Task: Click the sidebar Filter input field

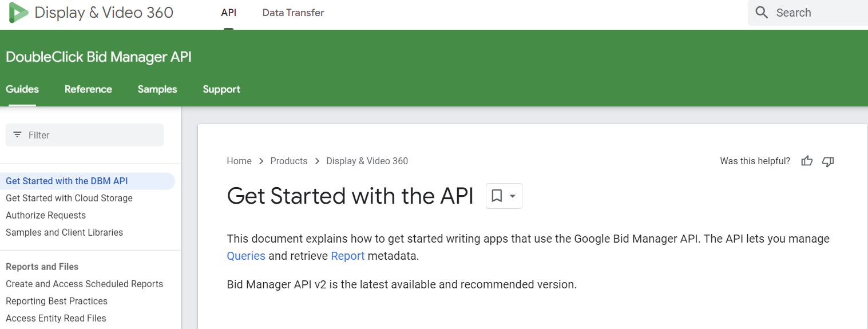Action: pos(85,135)
